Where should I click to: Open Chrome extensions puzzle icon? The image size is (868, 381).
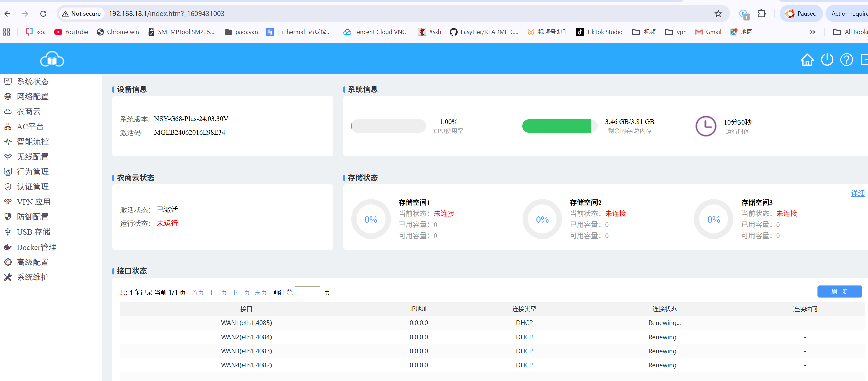(x=762, y=14)
